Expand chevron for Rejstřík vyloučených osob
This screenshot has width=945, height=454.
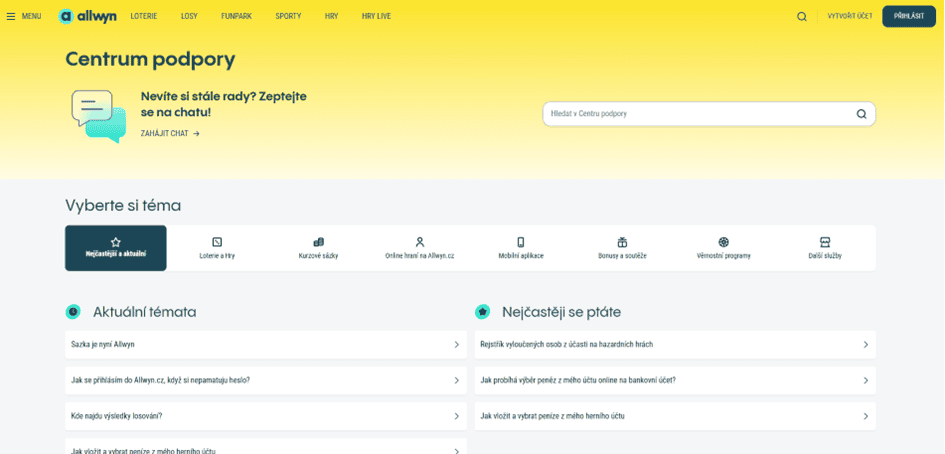[865, 345]
